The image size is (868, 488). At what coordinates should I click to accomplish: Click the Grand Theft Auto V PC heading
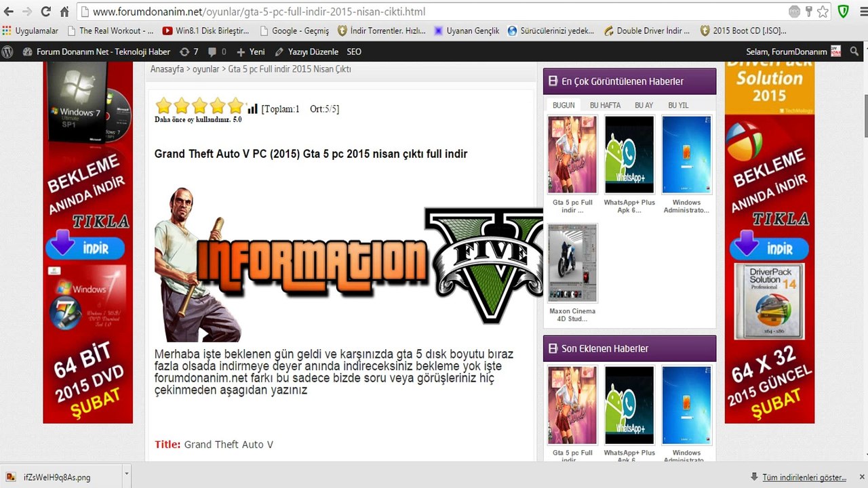coord(311,154)
